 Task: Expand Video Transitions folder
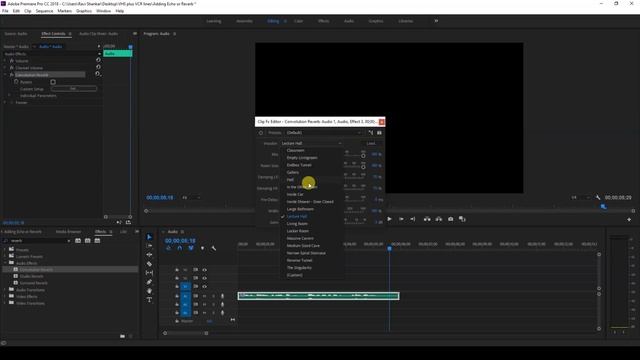[5, 303]
